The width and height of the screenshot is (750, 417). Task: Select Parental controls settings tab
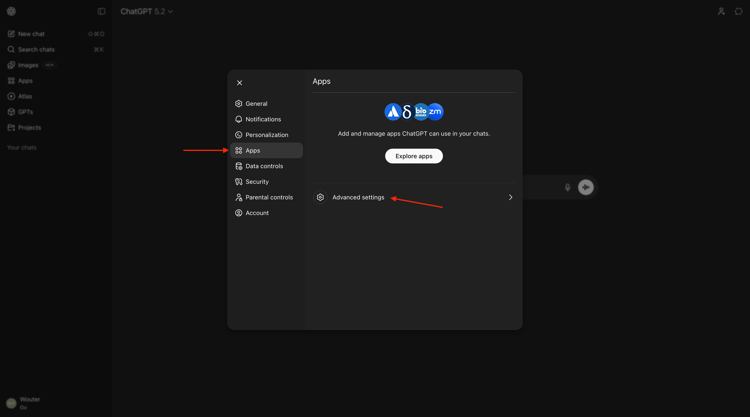(x=266, y=198)
